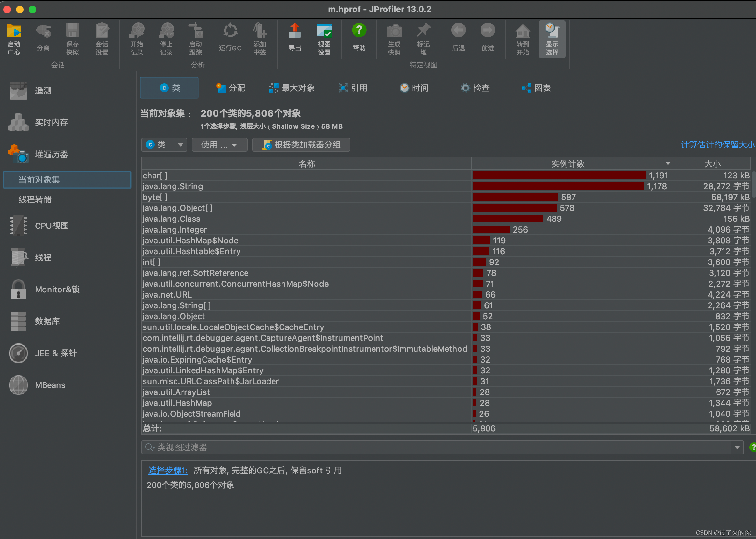Select the java.lang.Class row
Viewport: 756px width, 539px height.
coord(446,219)
